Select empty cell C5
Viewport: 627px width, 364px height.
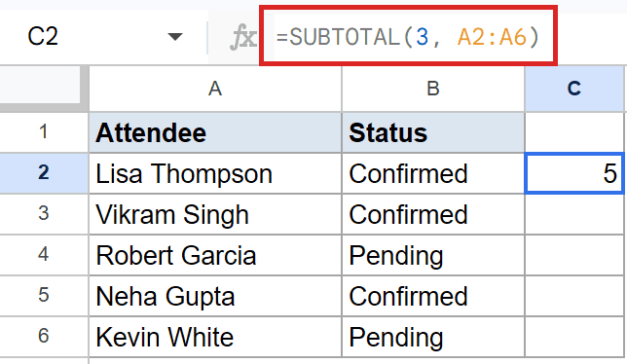[x=574, y=296]
